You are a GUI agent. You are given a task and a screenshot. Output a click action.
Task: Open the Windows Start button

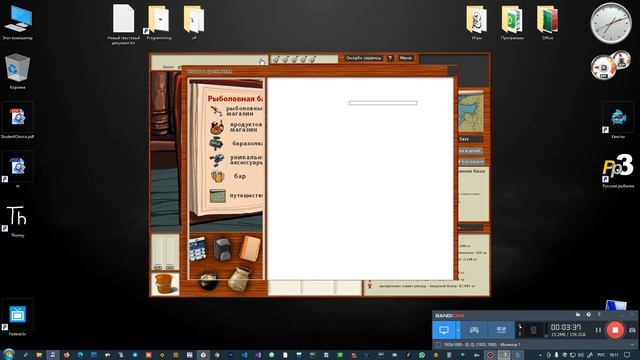tap(8, 355)
